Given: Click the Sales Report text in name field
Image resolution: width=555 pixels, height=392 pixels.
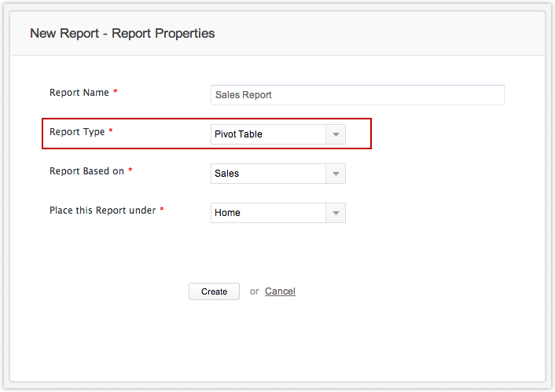Looking at the screenshot, I should click(x=243, y=95).
